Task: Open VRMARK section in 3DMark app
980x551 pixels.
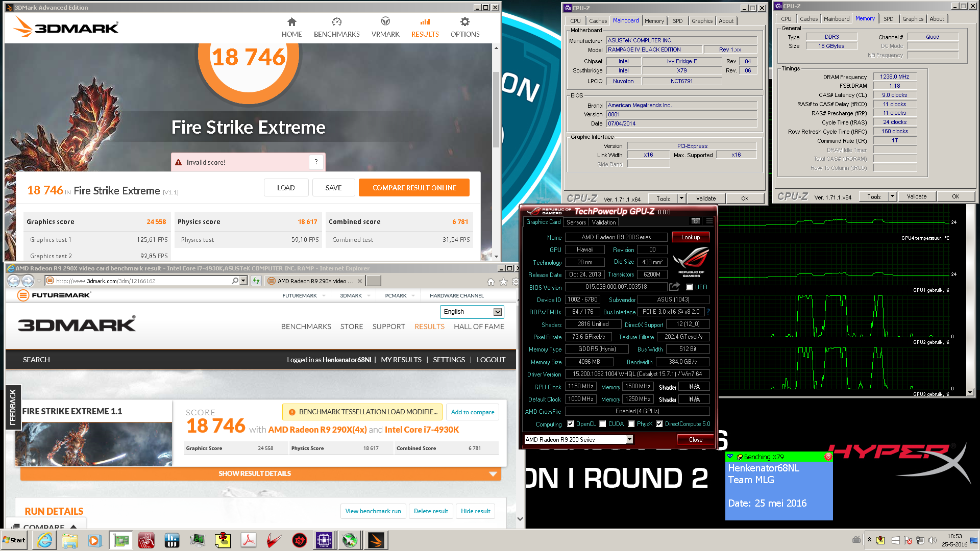Action: click(x=385, y=28)
